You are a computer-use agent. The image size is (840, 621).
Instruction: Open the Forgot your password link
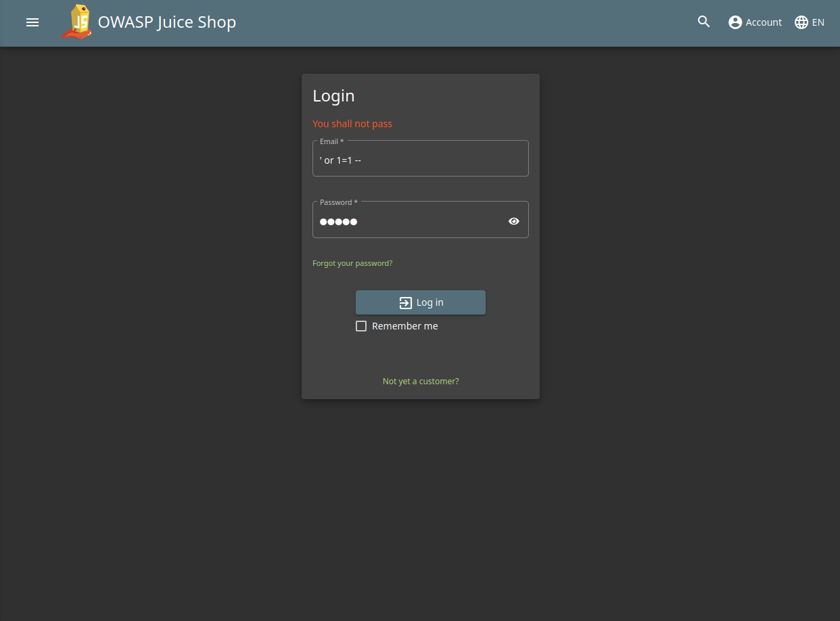click(352, 263)
